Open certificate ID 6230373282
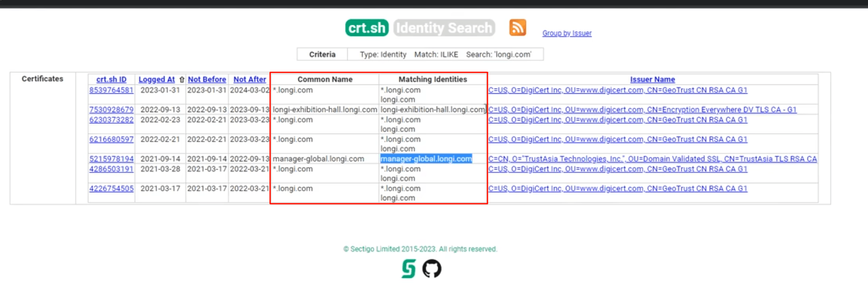 (111, 120)
